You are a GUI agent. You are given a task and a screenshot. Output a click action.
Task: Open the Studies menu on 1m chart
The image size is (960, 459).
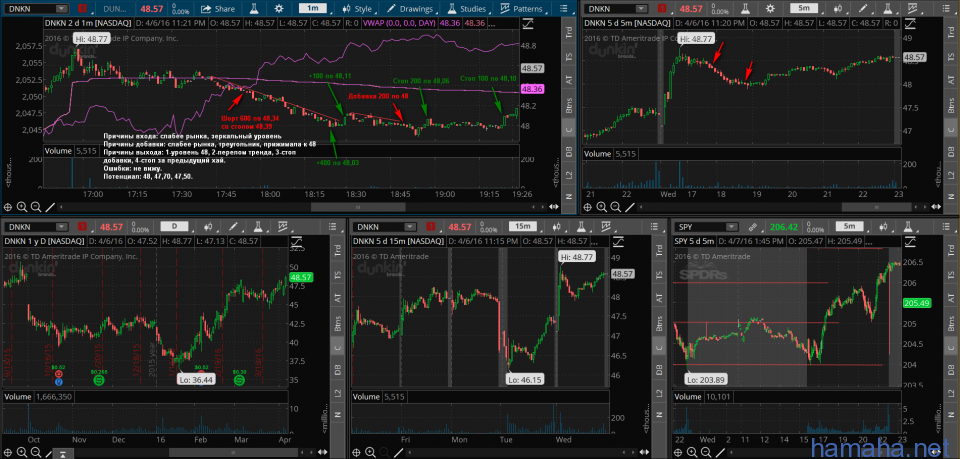(x=467, y=9)
